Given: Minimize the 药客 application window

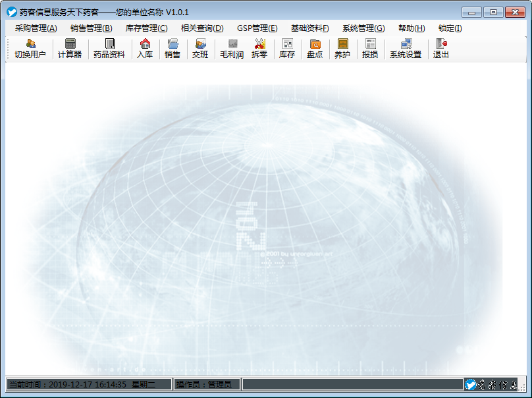Looking at the screenshot, I should [471, 13].
